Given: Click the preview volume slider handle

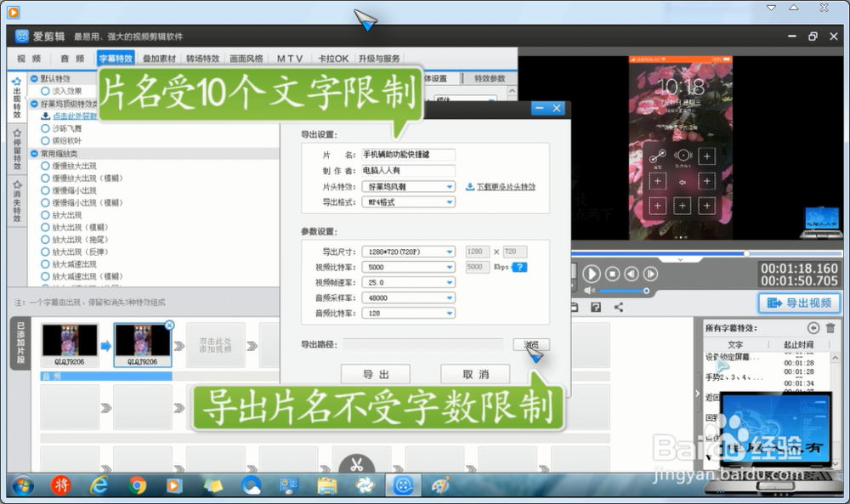Looking at the screenshot, I should click(646, 291).
